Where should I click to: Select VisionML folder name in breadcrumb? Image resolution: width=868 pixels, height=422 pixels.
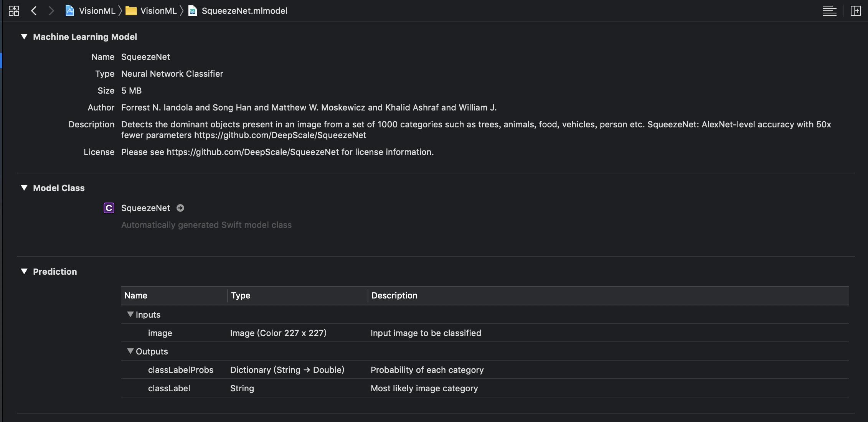pos(158,11)
